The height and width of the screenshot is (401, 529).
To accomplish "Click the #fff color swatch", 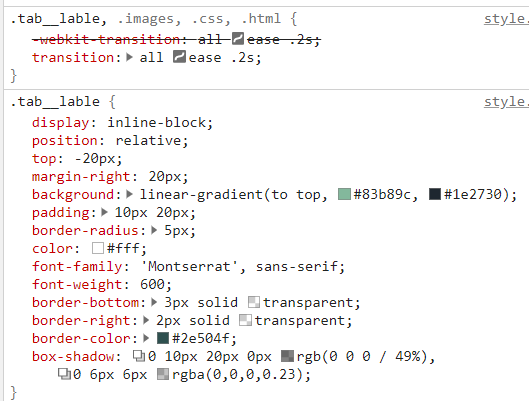I will click(x=98, y=248).
